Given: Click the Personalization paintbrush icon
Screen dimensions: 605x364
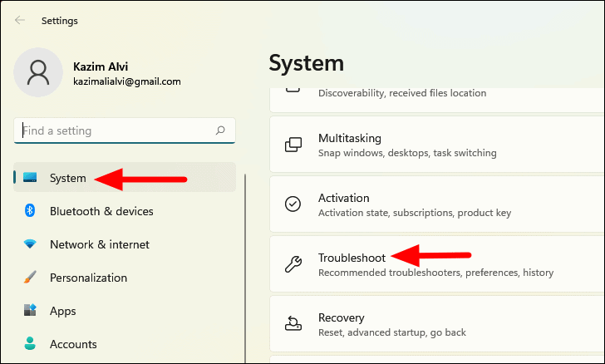Looking at the screenshot, I should coord(30,277).
